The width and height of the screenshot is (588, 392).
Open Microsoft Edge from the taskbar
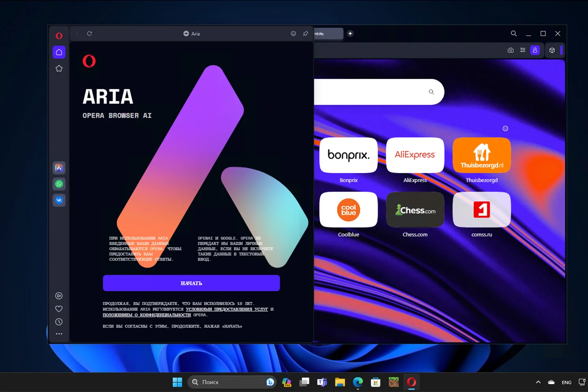pos(358,382)
